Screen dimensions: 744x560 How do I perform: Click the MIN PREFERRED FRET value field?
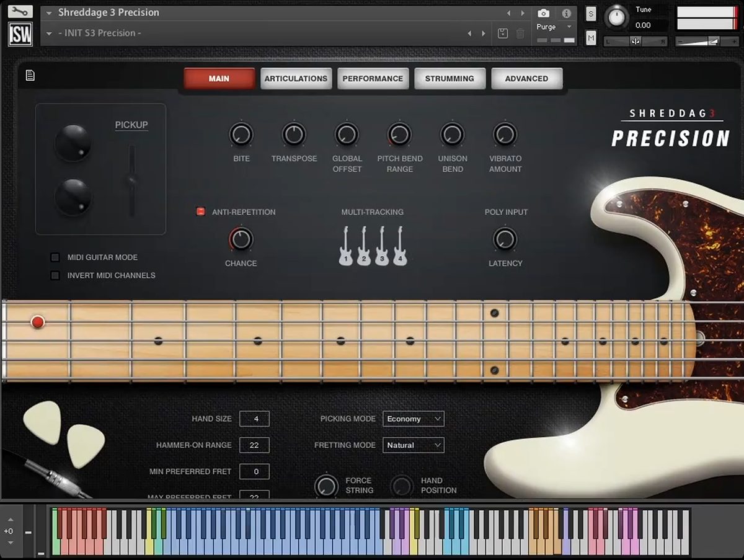tap(254, 471)
